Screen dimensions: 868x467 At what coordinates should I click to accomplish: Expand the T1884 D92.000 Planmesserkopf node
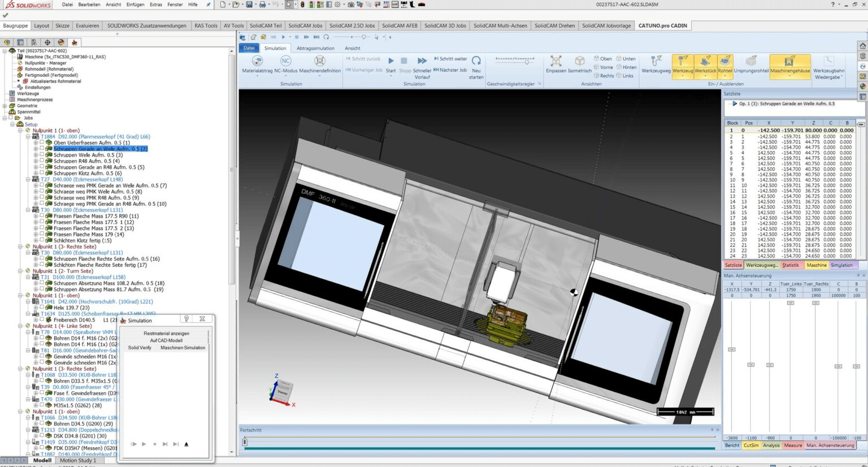(27, 136)
